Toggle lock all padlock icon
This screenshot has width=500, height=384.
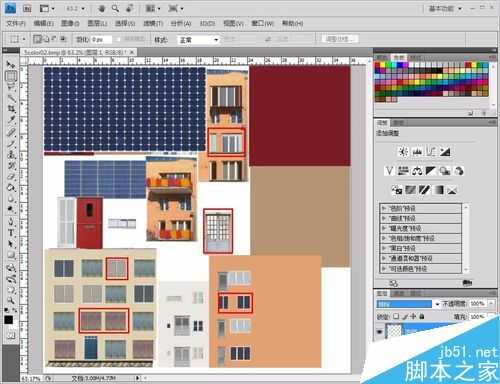point(422,316)
